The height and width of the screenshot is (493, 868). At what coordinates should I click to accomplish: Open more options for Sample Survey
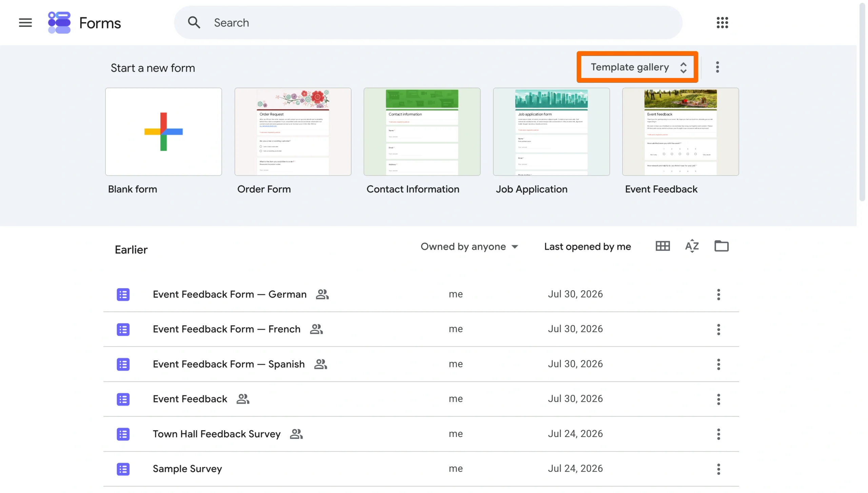pos(718,469)
